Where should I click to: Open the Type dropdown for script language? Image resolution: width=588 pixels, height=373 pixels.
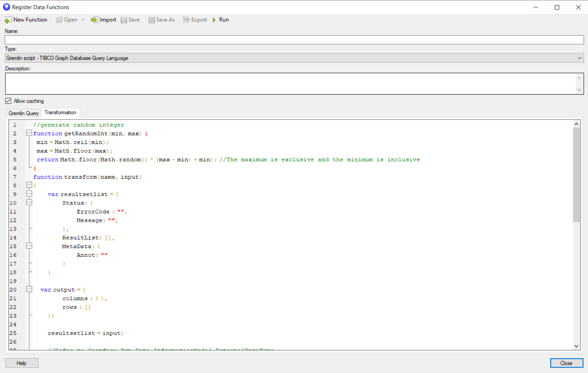click(580, 58)
